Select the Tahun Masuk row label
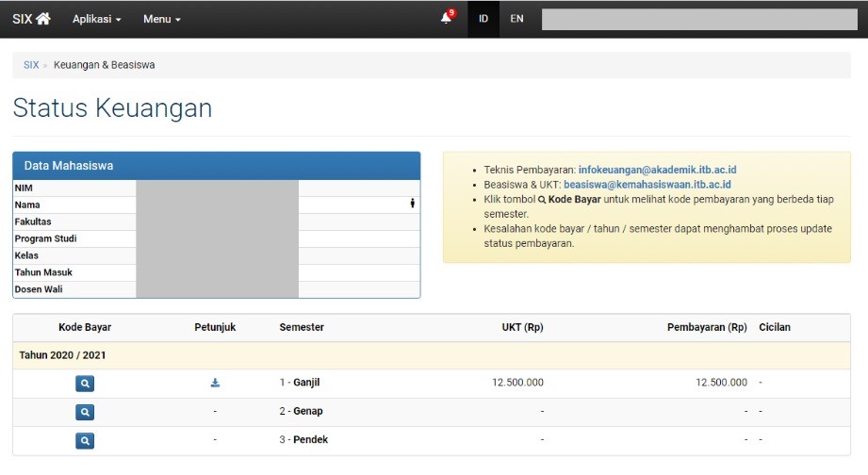This screenshot has height=475, width=868. 43,272
